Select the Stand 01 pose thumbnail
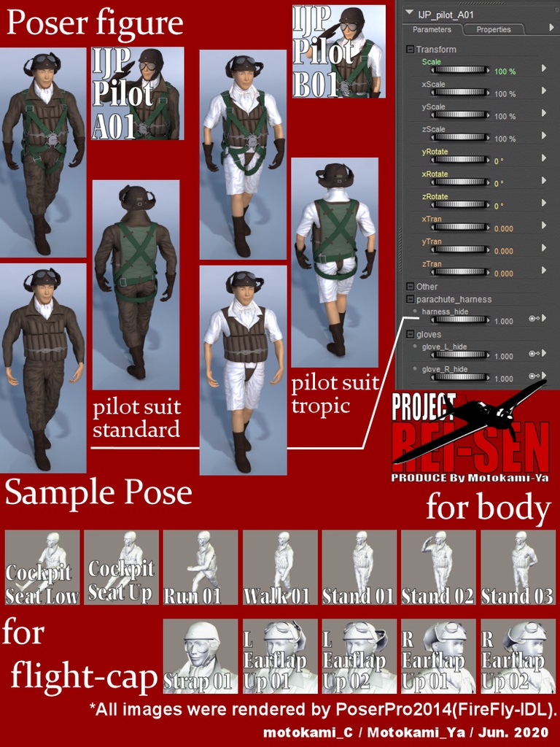This screenshot has width=560, height=747. [359, 568]
